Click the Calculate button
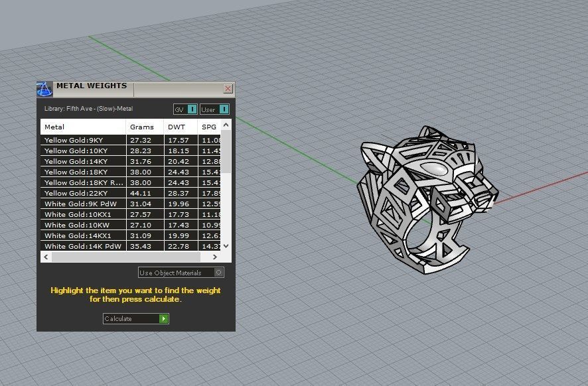Image resolution: width=588 pixels, height=386 pixels. (x=136, y=318)
